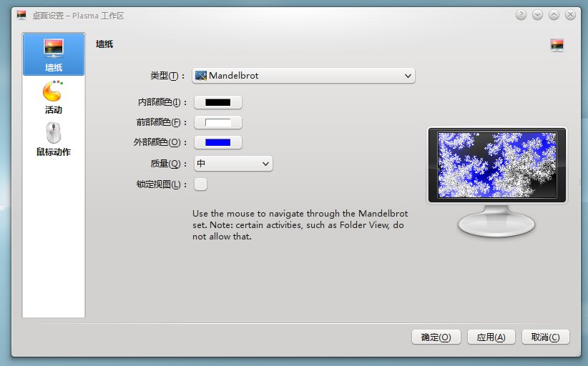Open the 类型 Mandelbrot dropdown
588x366 pixels.
[x=303, y=76]
